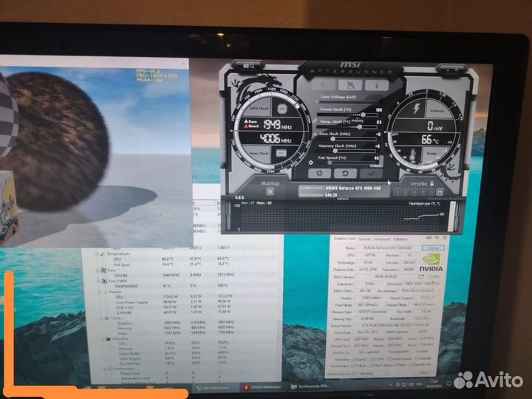Adjust the Power Limit slider handle
The height and width of the screenshot is (399, 532).
tap(363, 115)
